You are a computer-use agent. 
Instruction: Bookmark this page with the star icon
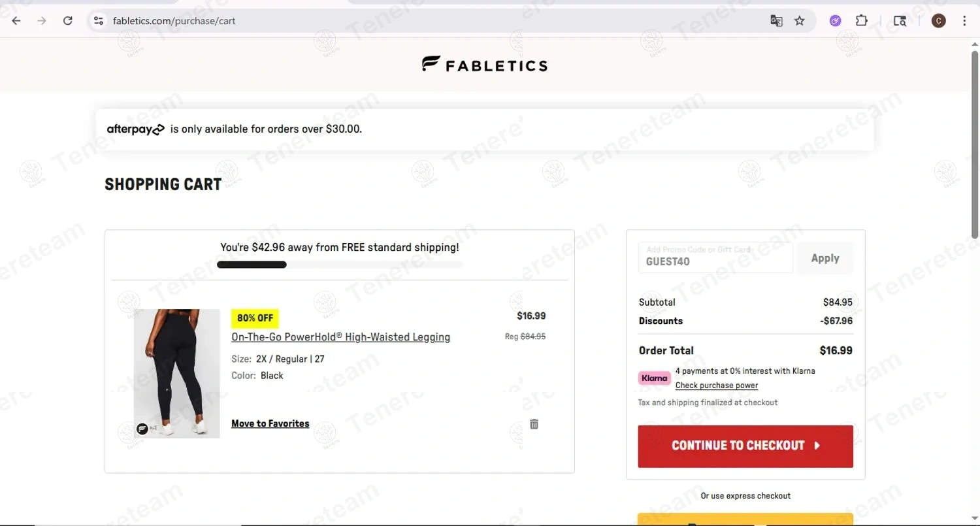(800, 21)
